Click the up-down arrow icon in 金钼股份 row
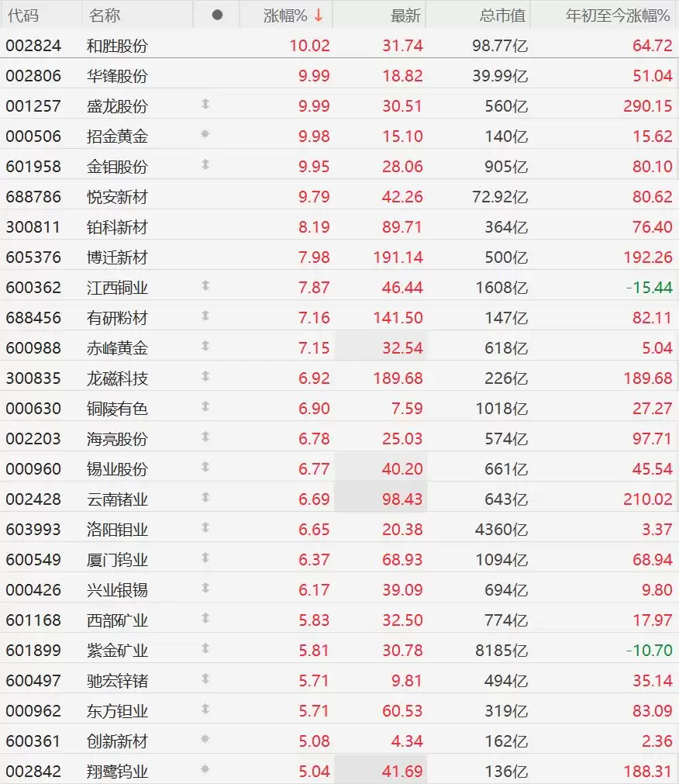The height and width of the screenshot is (784, 679). (x=205, y=164)
